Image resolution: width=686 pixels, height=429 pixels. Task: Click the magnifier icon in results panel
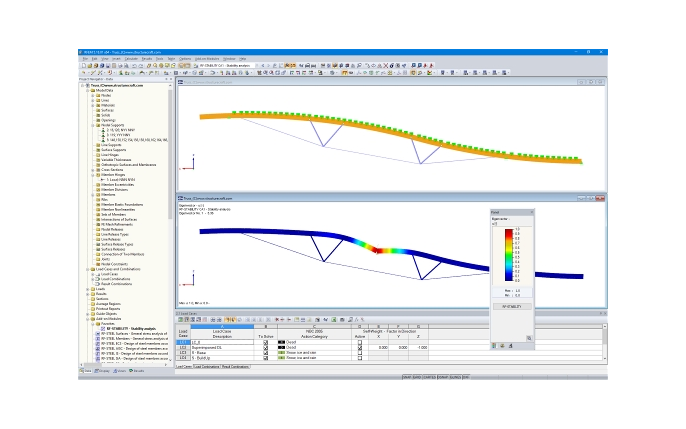(529, 338)
